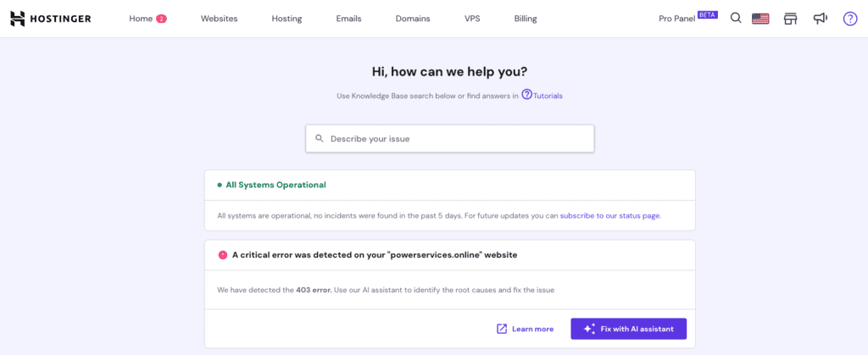868x355 pixels.
Task: Open the Hosting menu
Action: [x=287, y=19]
